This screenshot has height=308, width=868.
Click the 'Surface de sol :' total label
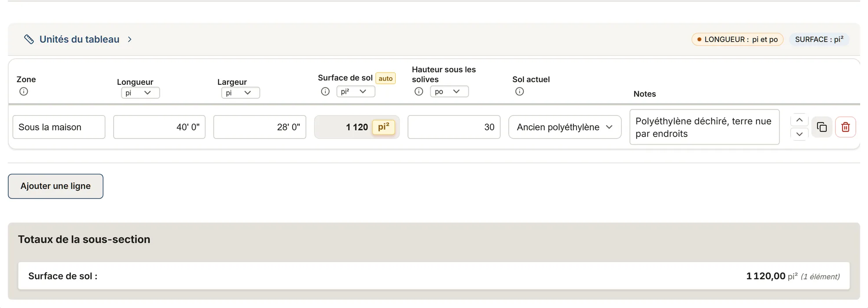[x=63, y=276]
